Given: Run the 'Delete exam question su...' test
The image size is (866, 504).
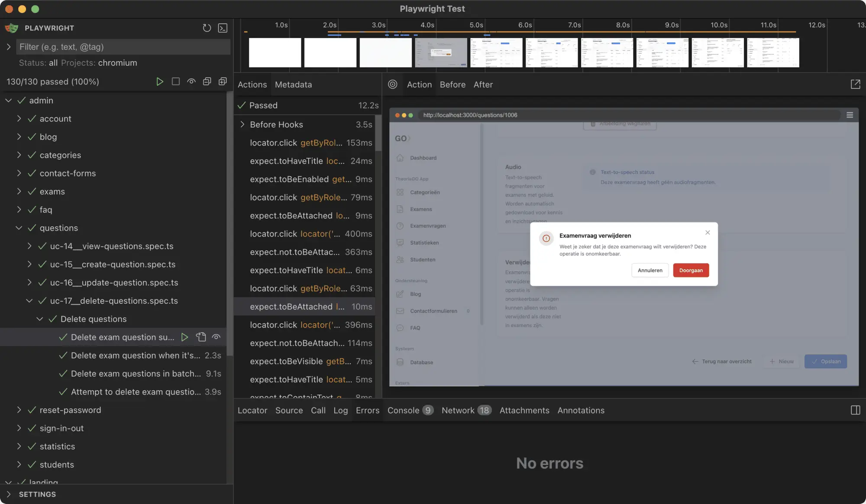Looking at the screenshot, I should tap(185, 337).
